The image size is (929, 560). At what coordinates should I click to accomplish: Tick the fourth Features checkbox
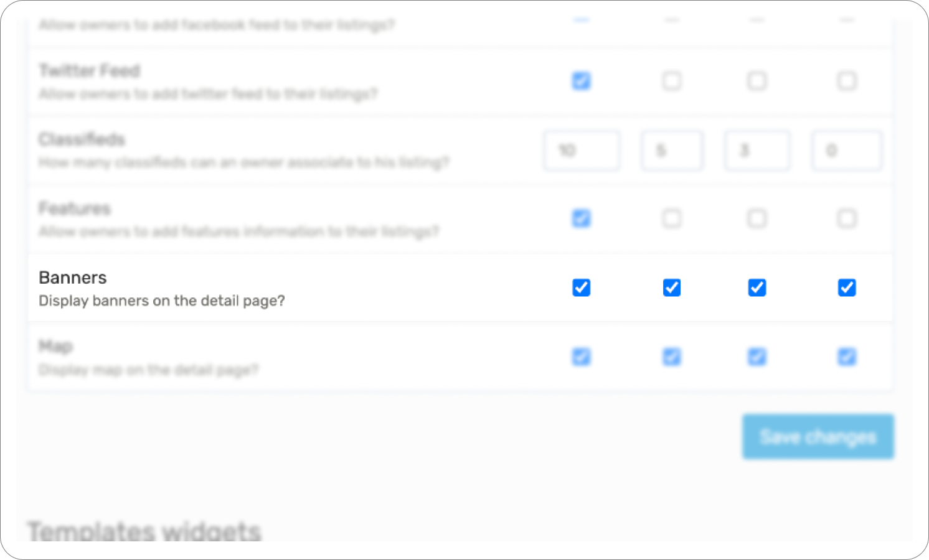click(846, 218)
